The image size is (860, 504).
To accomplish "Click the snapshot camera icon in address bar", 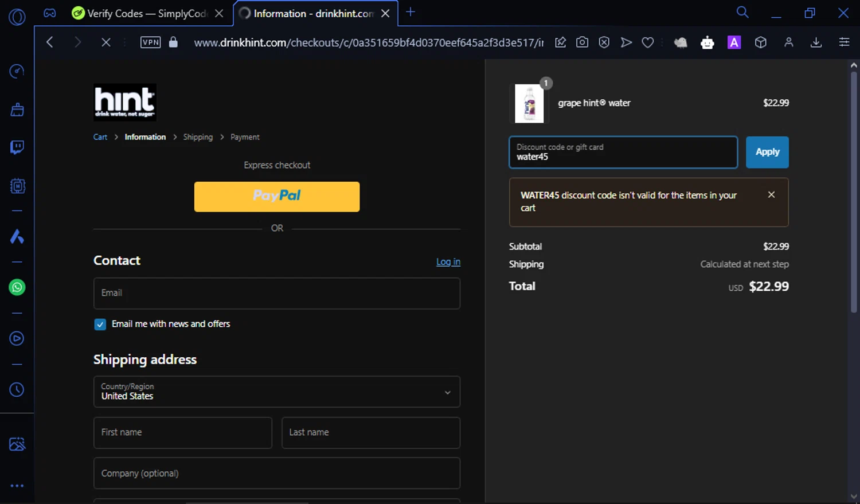I will (x=582, y=42).
